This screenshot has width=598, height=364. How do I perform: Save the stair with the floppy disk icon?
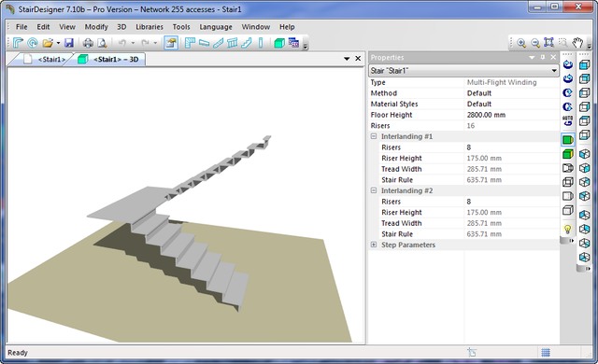tap(68, 43)
